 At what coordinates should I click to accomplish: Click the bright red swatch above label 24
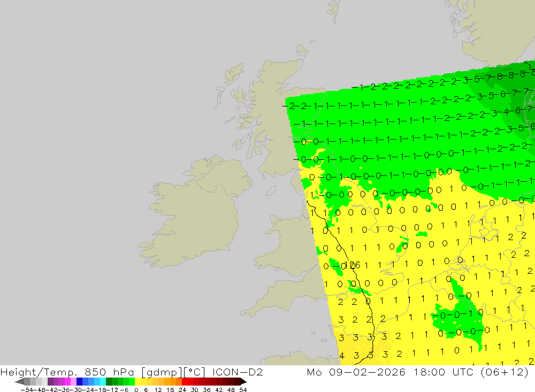[185, 382]
